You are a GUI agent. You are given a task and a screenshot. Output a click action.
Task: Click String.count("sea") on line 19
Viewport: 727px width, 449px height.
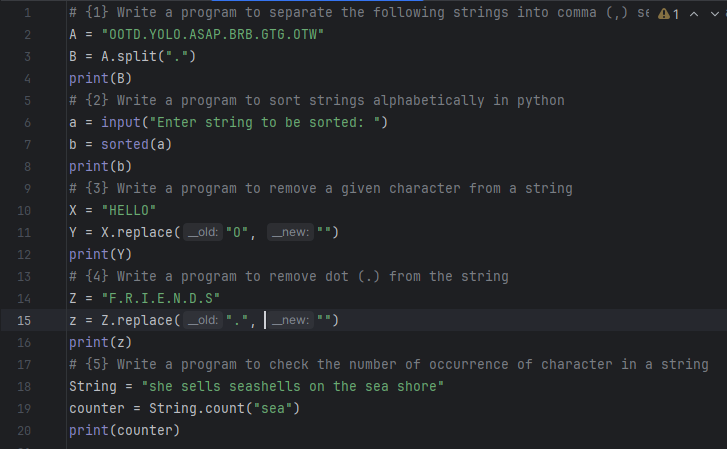224,408
